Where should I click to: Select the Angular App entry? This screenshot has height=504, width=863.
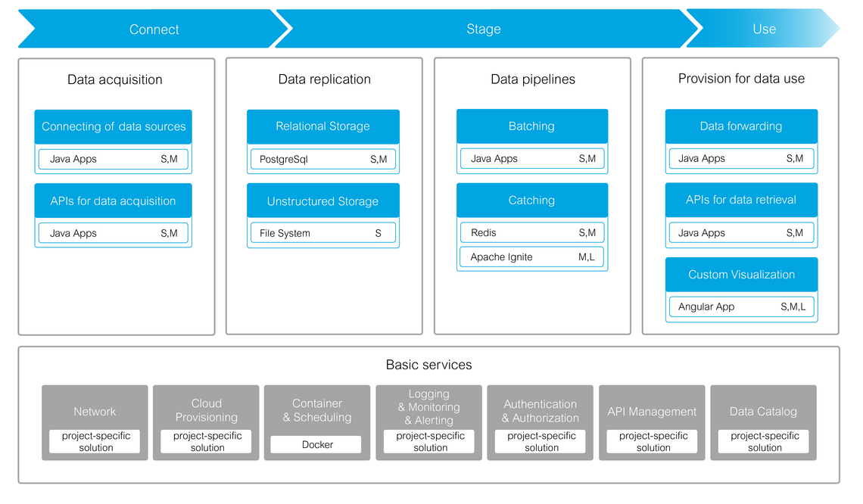click(x=741, y=306)
